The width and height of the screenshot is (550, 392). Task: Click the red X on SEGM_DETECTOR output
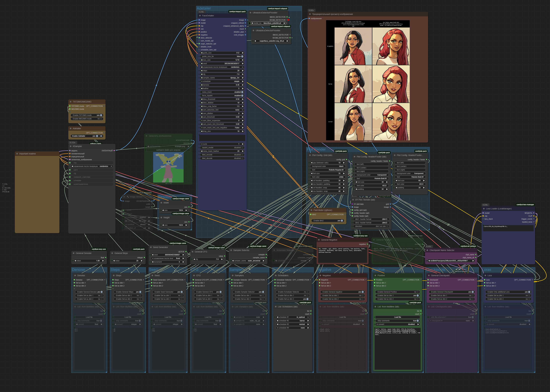click(289, 20)
